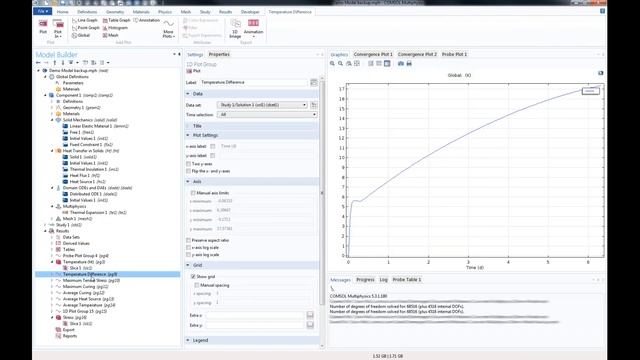Viewport: 640px width, 360px height.
Task: Open the Plot In ribbon button
Action: (x=58, y=29)
